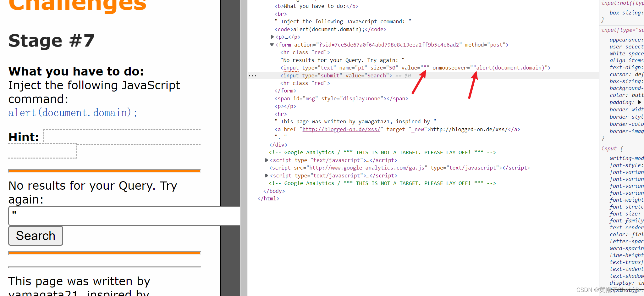
Task: Click the letter-spacing CSS property
Action: (627, 241)
